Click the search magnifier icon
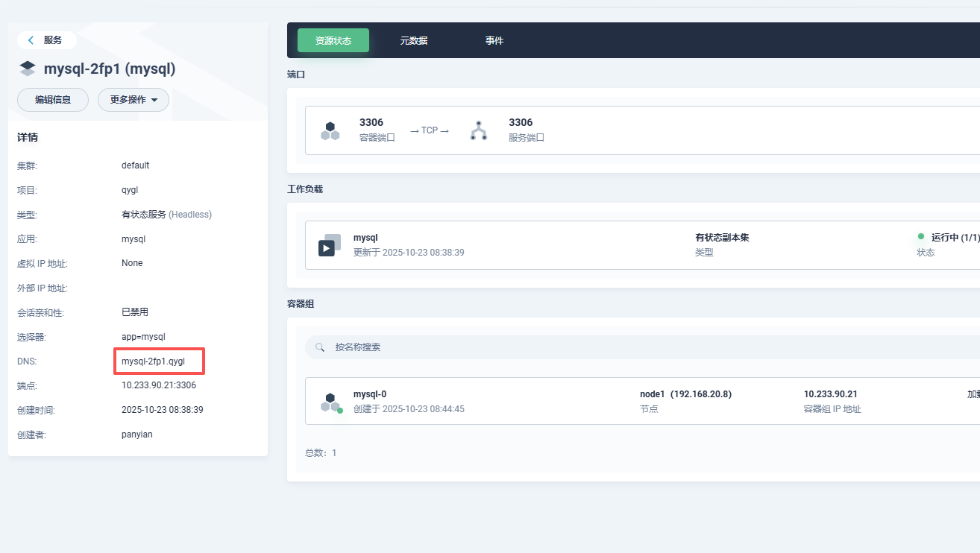This screenshot has height=553, width=980. pos(320,347)
